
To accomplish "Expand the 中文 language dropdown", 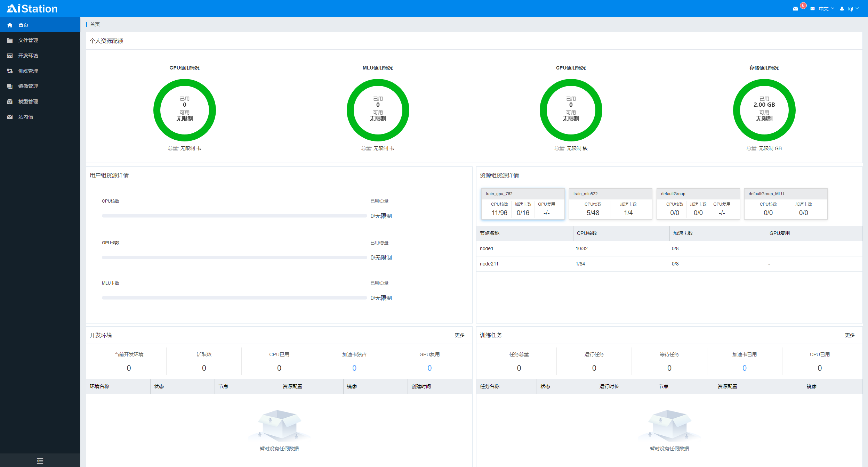I will 826,9.
